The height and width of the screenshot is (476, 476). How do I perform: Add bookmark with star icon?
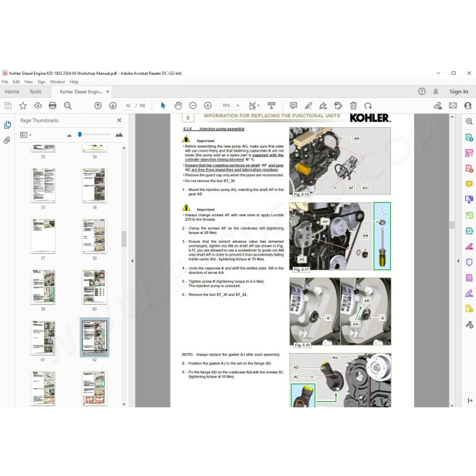(23, 105)
